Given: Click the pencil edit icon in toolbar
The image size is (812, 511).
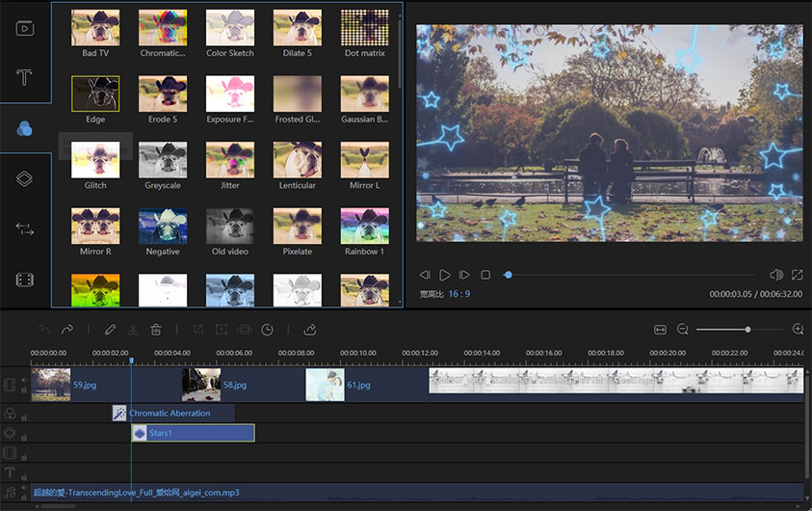Looking at the screenshot, I should (110, 330).
